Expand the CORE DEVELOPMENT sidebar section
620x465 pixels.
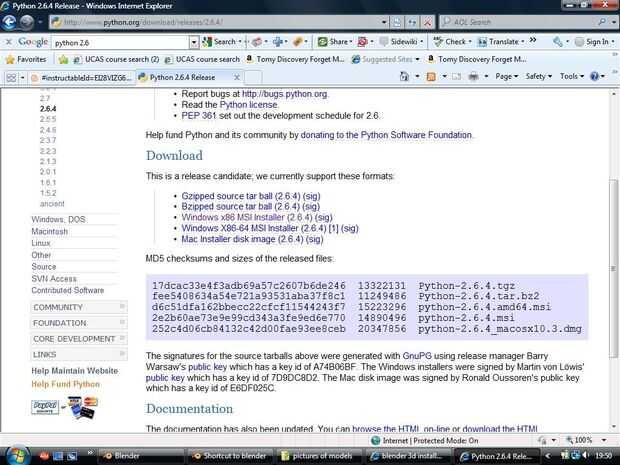[x=79, y=339]
